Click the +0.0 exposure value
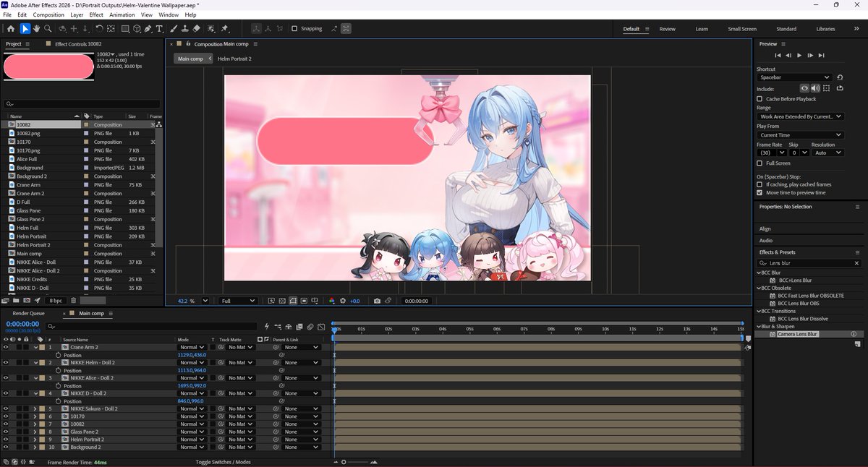This screenshot has height=467, width=868. tap(354, 301)
